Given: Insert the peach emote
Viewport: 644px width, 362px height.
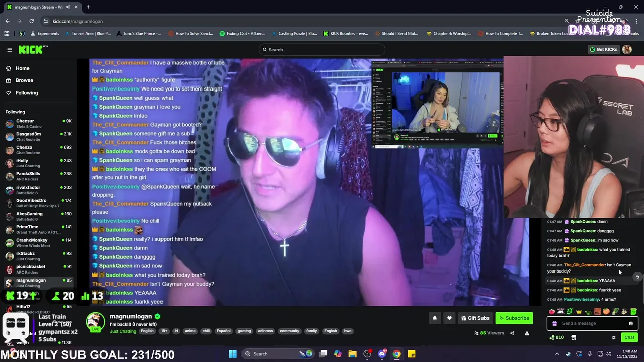Looking at the screenshot, I should coord(606,312).
